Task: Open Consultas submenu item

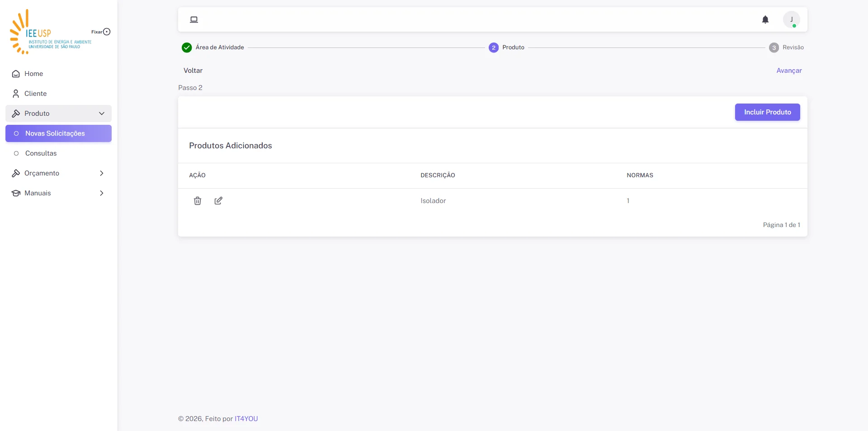Action: tap(58, 153)
